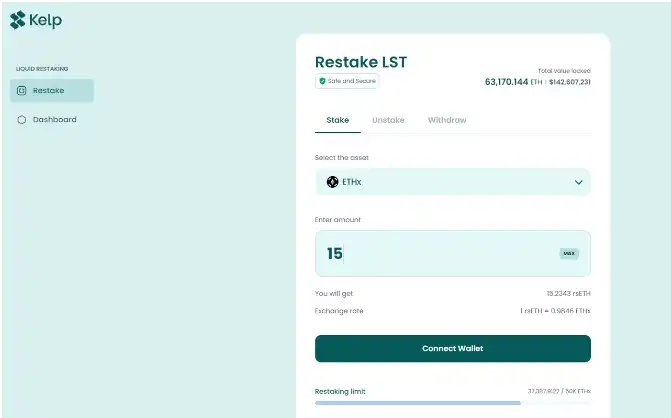Click the Dashboard hexagon icon

point(22,120)
